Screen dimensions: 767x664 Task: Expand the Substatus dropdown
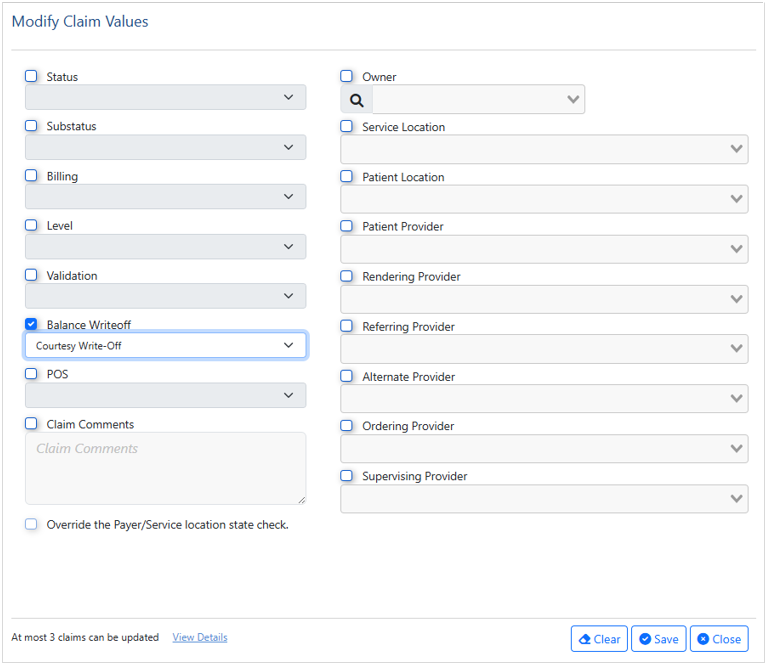click(166, 147)
